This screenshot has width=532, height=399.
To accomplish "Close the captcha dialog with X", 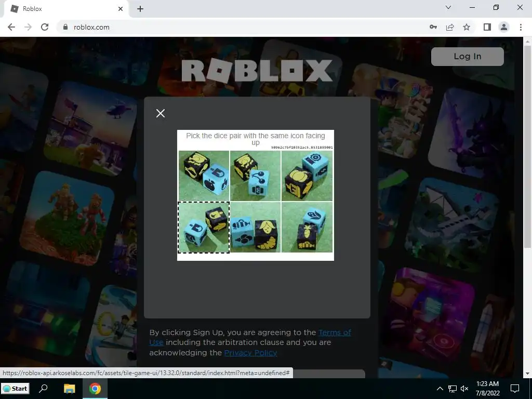I will pos(161,113).
